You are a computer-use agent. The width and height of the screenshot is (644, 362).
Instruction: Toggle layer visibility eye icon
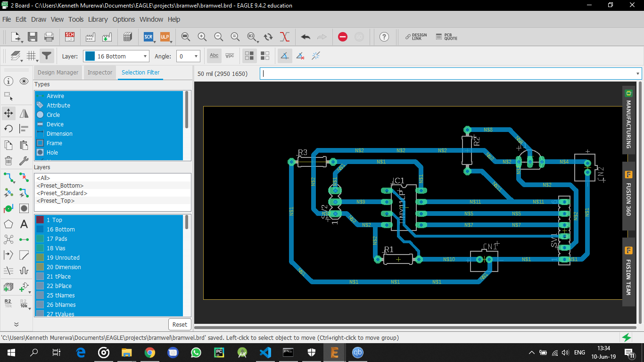click(x=24, y=81)
